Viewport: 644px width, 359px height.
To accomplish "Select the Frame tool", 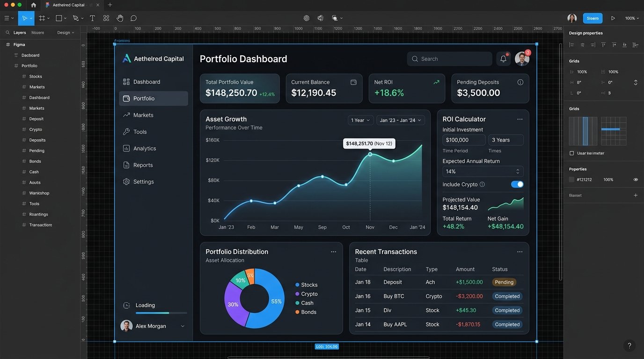I will (42, 18).
